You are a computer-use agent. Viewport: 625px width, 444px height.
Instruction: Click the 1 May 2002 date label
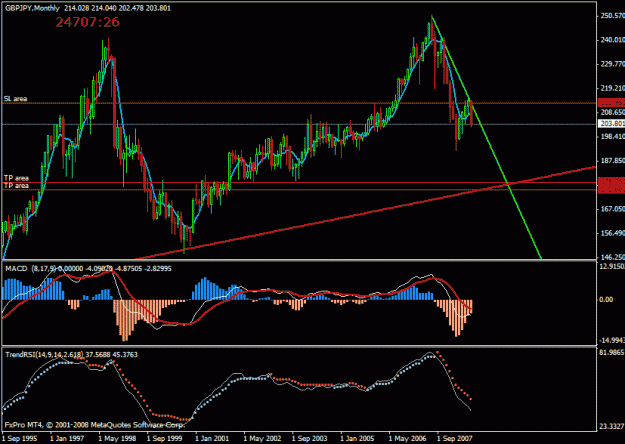pyautogui.click(x=262, y=438)
